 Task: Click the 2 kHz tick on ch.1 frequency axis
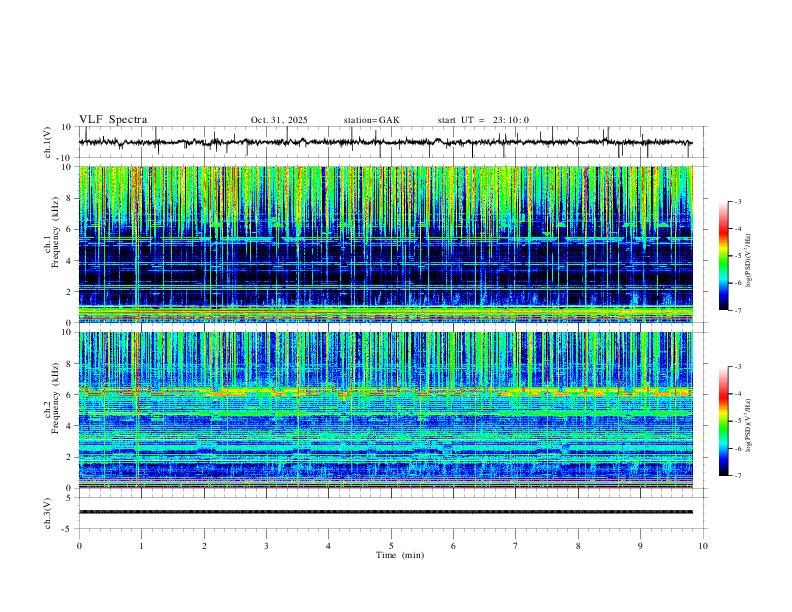coord(69,291)
